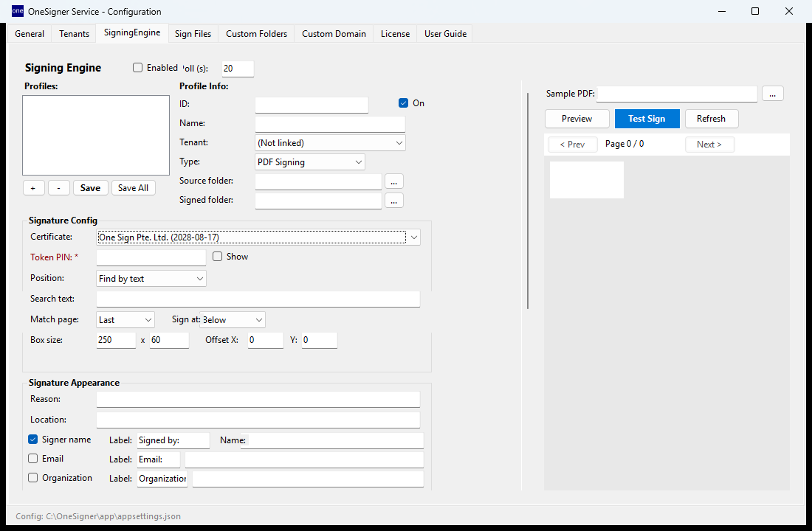812x531 pixels.
Task: Click the Signed by: label field
Action: coord(173,440)
